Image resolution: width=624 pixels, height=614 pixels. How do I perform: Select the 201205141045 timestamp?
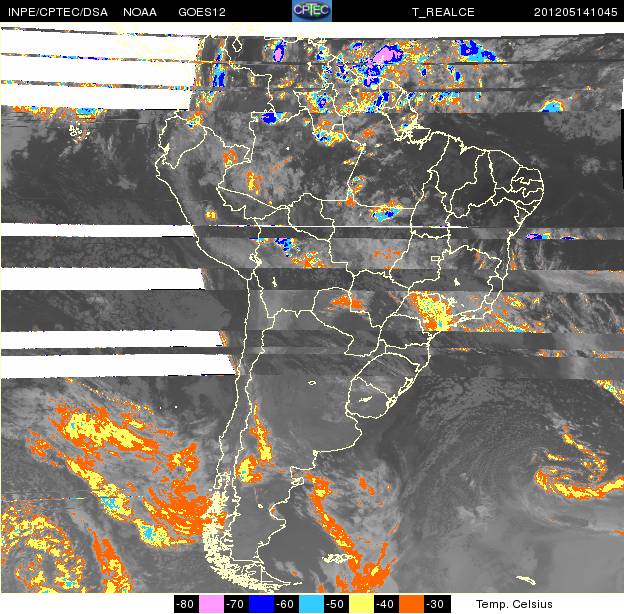[x=575, y=12]
